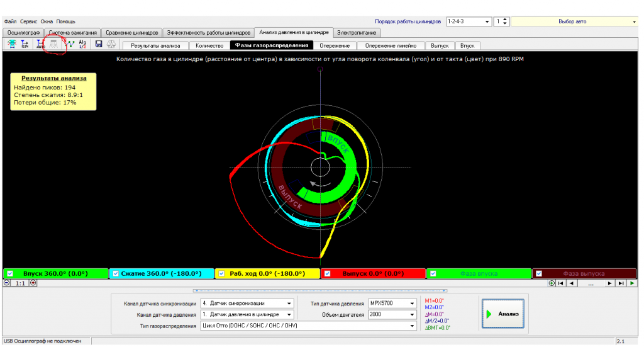Switch to the Эффективность работы цилиндров tab
The image size is (644, 347).
pyautogui.click(x=208, y=33)
